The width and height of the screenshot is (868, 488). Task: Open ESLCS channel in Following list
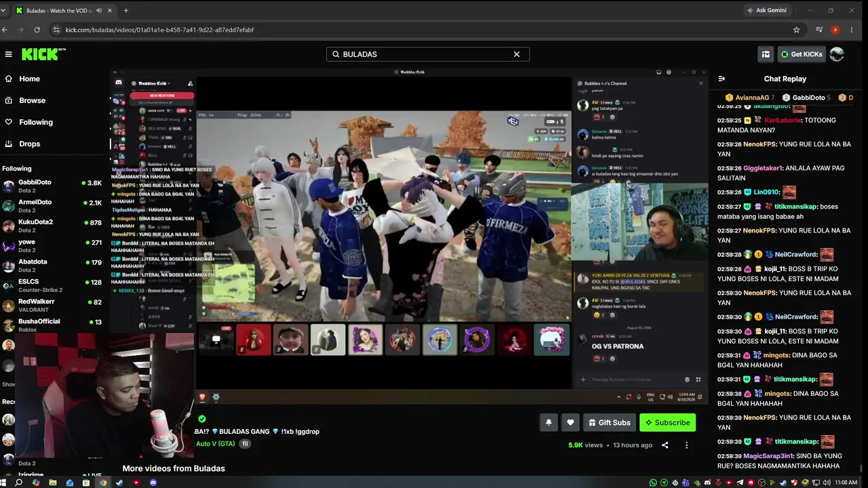point(53,285)
